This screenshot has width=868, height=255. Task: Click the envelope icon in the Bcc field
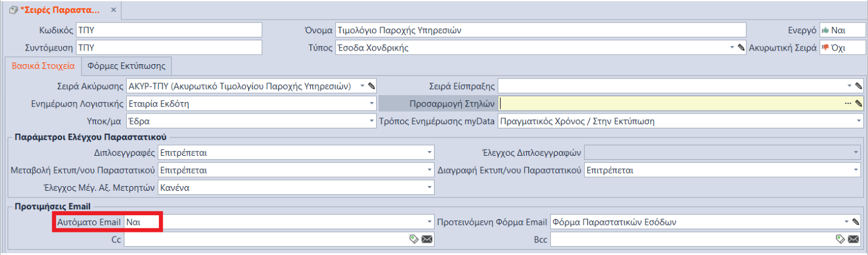tap(853, 239)
